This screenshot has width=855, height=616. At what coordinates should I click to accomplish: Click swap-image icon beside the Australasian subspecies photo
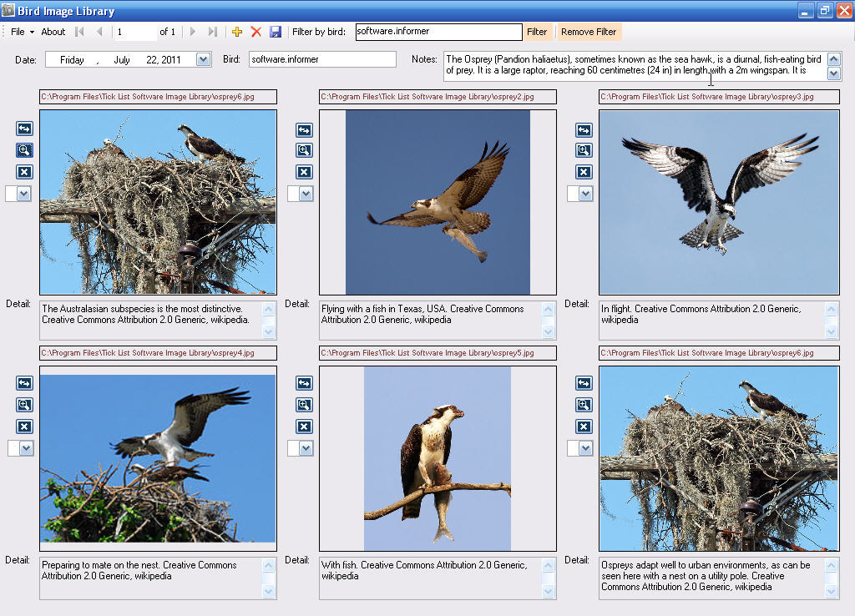point(24,129)
